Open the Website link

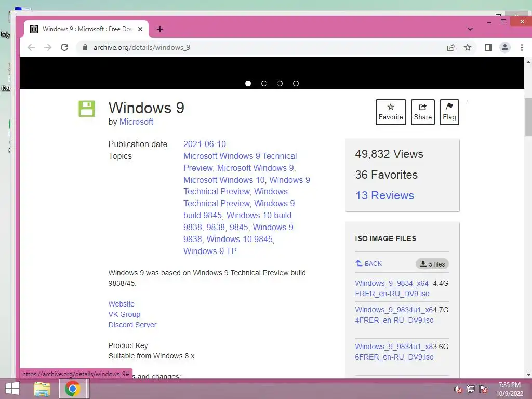(122, 304)
